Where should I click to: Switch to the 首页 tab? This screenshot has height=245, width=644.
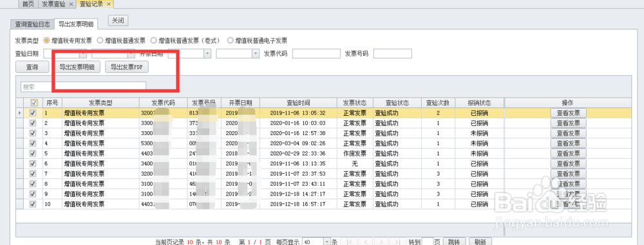coord(28,4)
